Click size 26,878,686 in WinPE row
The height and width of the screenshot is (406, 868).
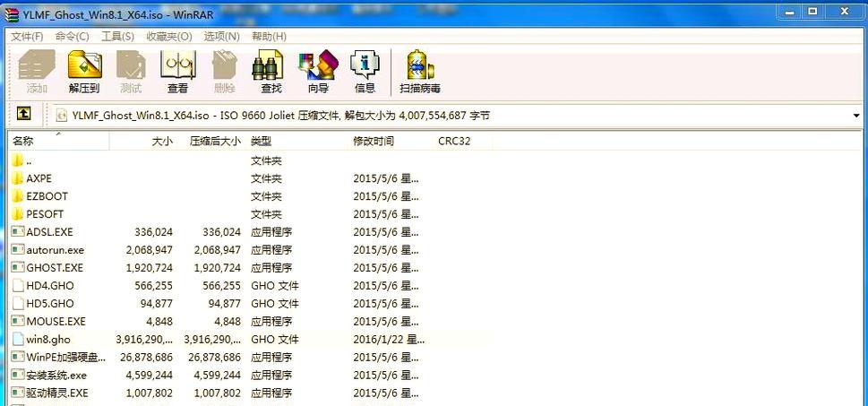(x=147, y=358)
